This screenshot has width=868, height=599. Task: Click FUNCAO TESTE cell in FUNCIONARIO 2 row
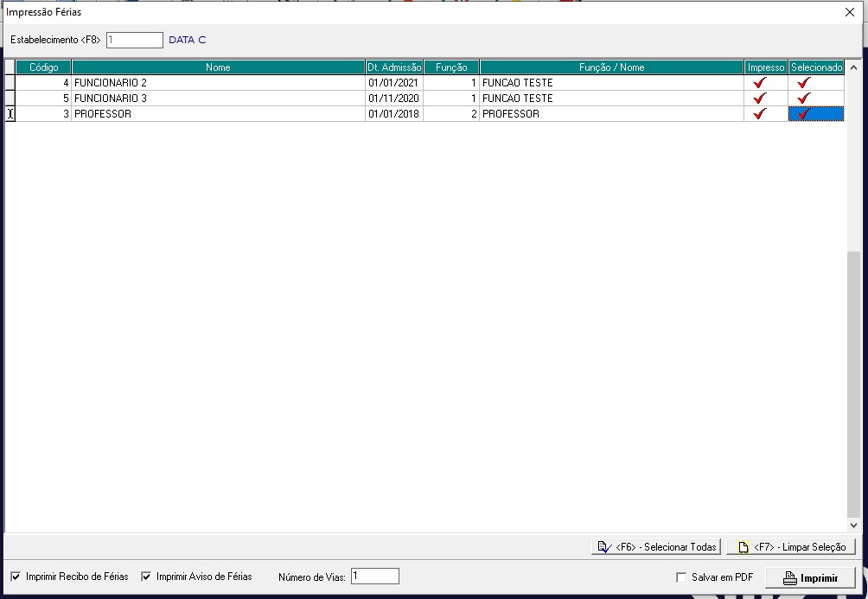[x=612, y=82]
